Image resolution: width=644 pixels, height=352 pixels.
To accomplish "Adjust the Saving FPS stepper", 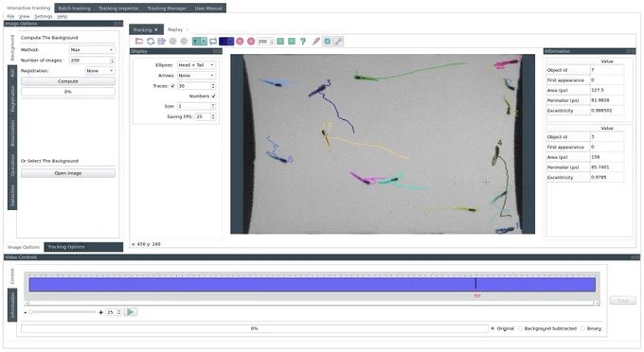I will tap(213, 116).
